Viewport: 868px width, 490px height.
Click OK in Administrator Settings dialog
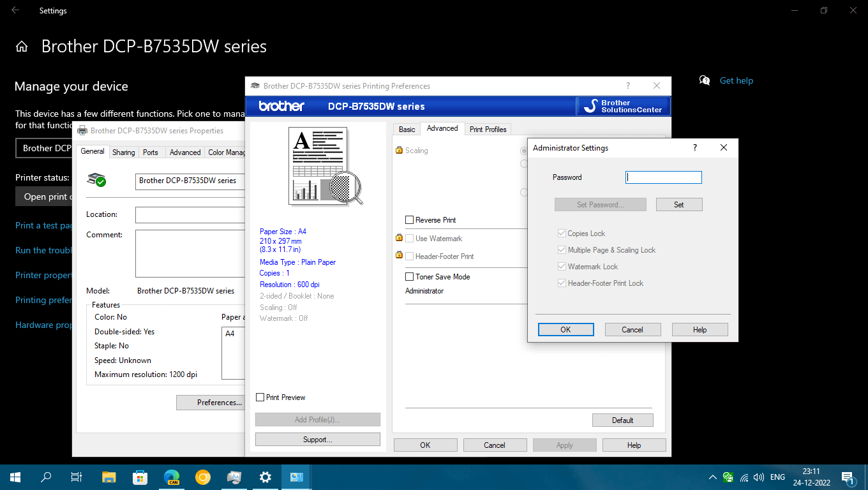tap(565, 330)
